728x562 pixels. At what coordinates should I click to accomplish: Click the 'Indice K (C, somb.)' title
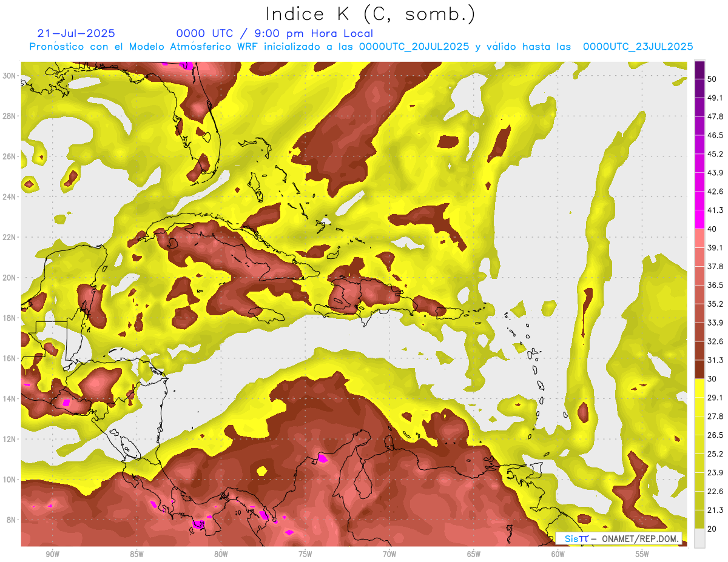370,14
